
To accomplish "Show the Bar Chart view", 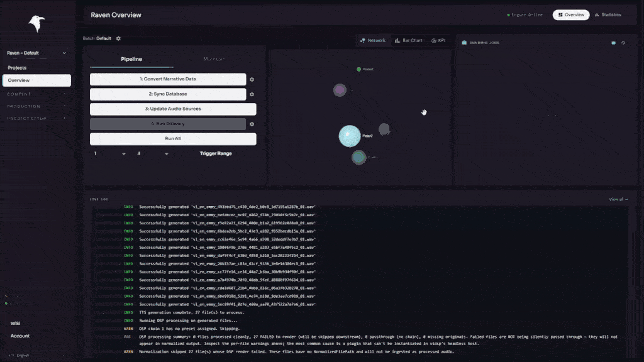I will click(409, 41).
